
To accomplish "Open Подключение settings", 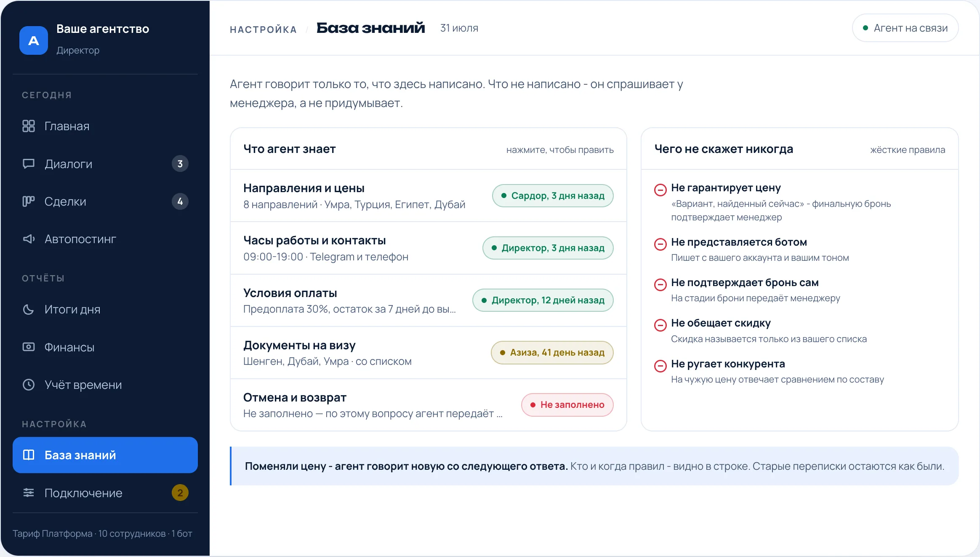I will (x=105, y=493).
